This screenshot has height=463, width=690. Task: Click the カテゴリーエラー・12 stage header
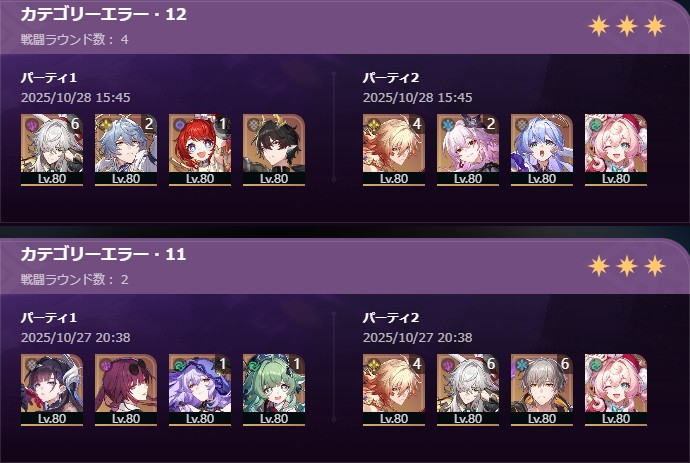pyautogui.click(x=103, y=14)
